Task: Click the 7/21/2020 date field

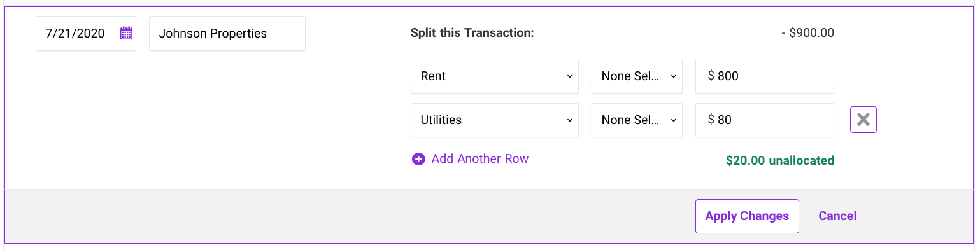Action: [x=86, y=33]
